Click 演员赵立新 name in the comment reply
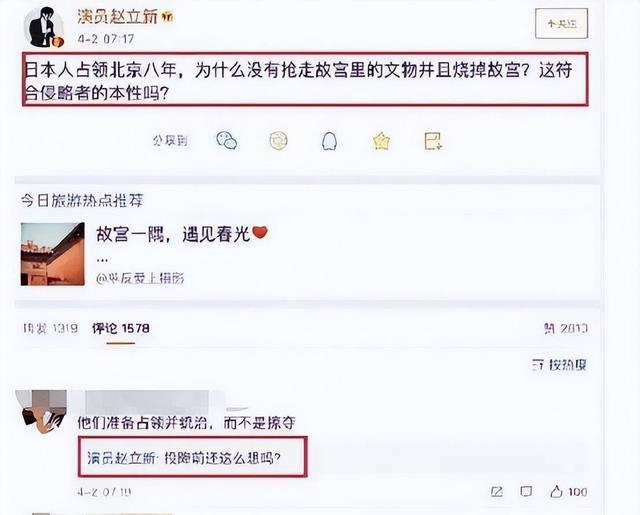The image size is (640, 515). pyautogui.click(x=121, y=458)
